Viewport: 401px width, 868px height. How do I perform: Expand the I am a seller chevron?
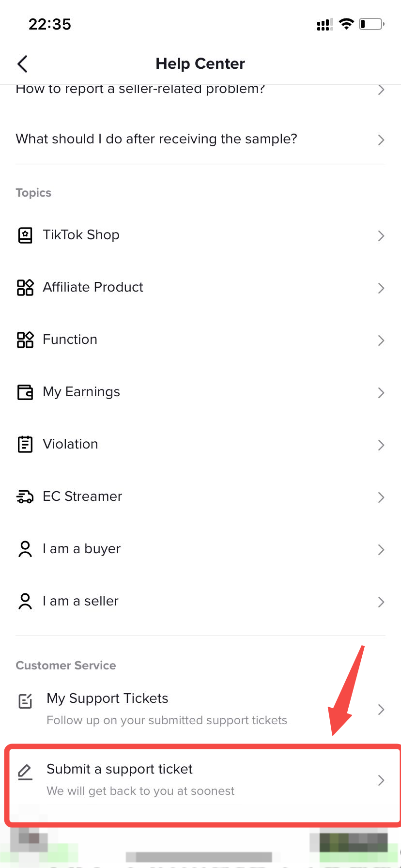pos(381,602)
